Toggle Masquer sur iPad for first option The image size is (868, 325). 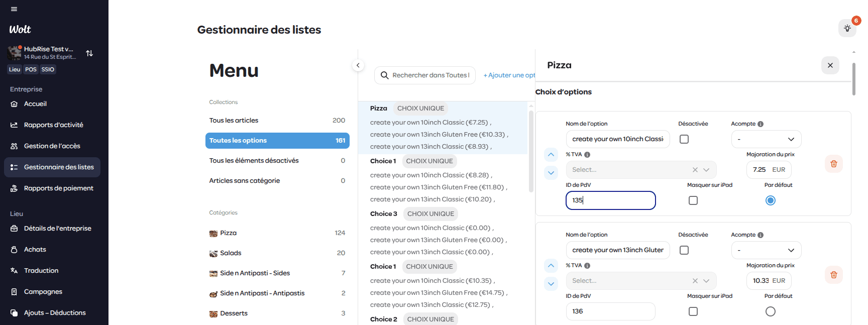(x=693, y=200)
